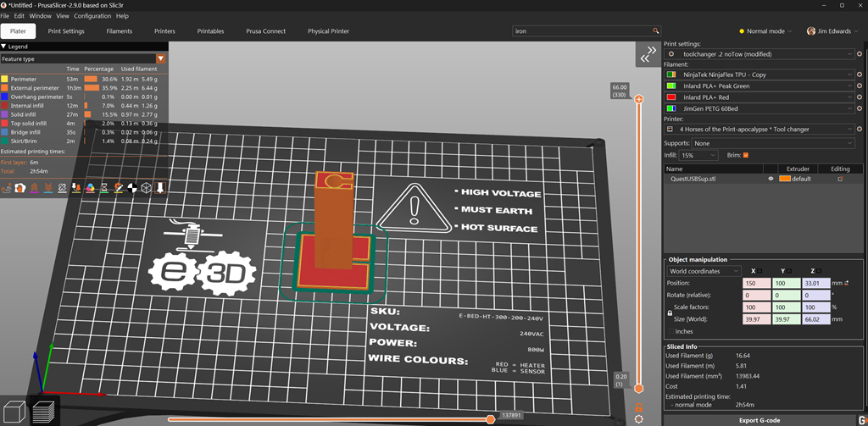Open QuestUSBSup.stl editing icon in object list
The width and height of the screenshot is (868, 426).
click(x=840, y=179)
